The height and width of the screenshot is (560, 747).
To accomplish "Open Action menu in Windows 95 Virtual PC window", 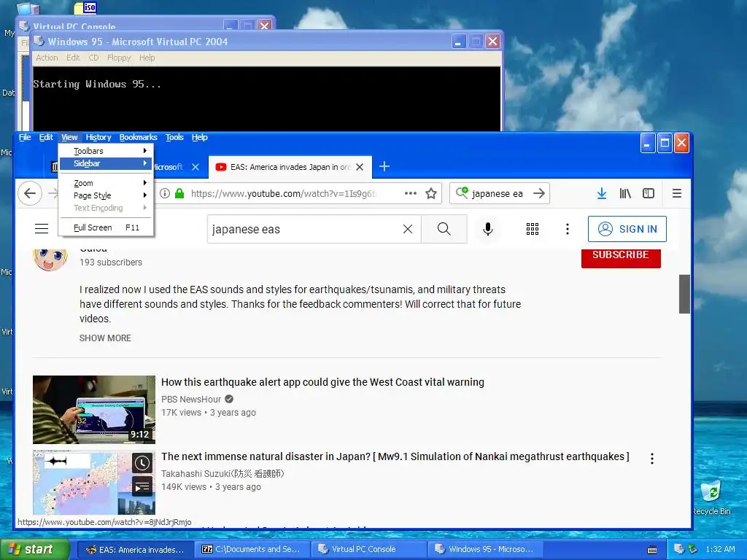I will pyautogui.click(x=47, y=58).
